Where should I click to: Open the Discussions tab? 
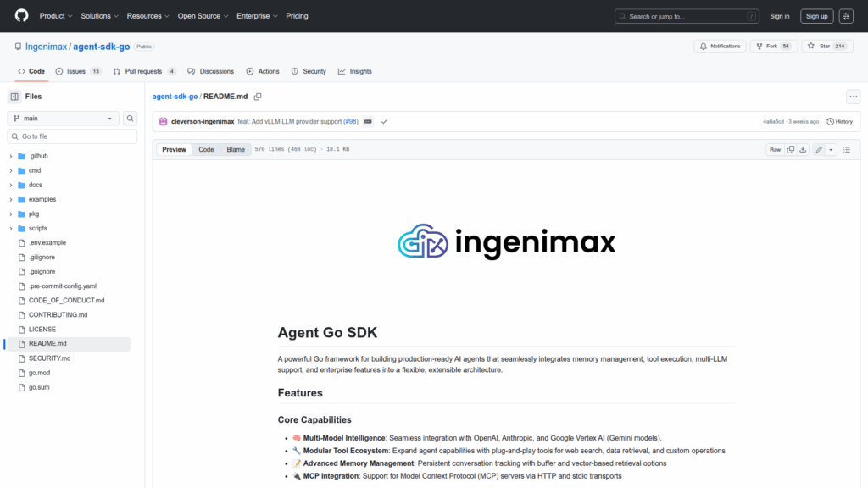[210, 71]
